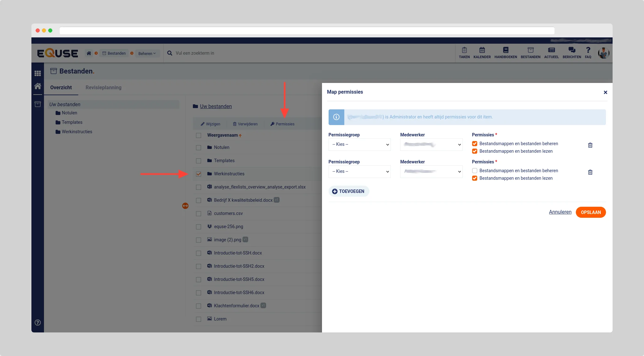This screenshot has height=356, width=644.
Task: Enable 'beheren' permission in second row
Action: 475,171
